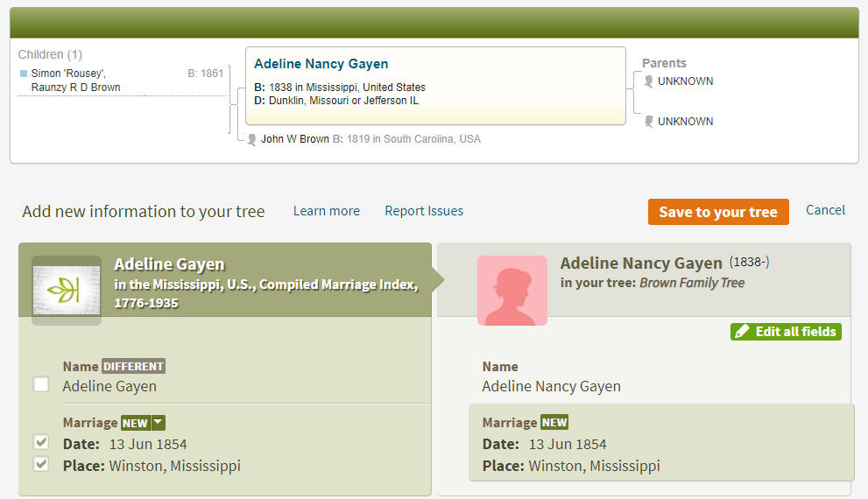
Task: Click the '(1838-)' lifespan text
Action: 749,262
